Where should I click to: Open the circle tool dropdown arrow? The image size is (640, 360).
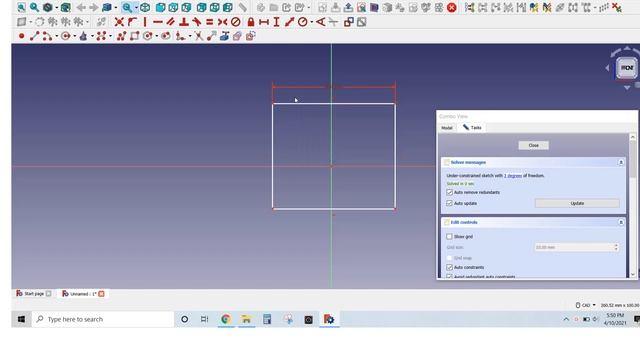(x=74, y=37)
